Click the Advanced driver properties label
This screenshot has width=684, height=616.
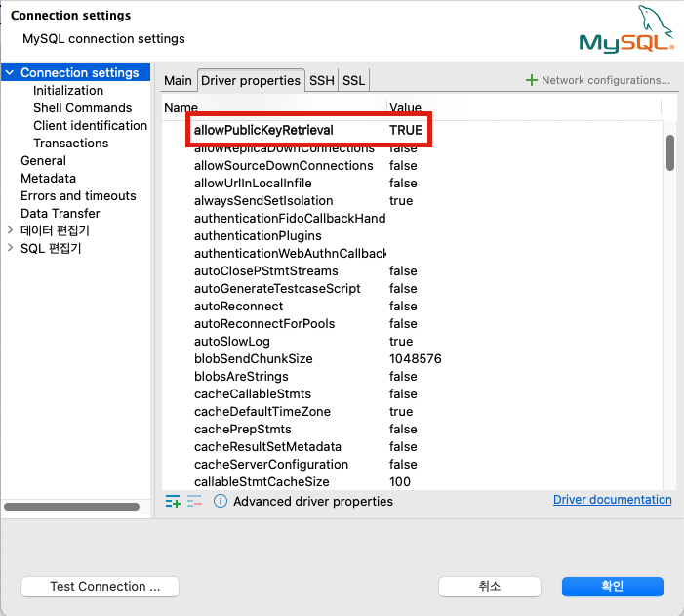pyautogui.click(x=313, y=501)
